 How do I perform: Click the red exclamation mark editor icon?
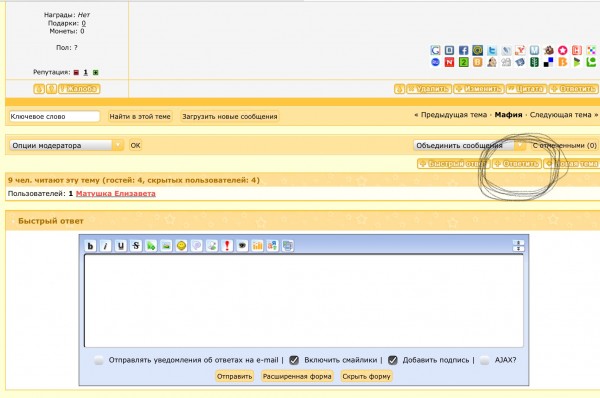227,246
